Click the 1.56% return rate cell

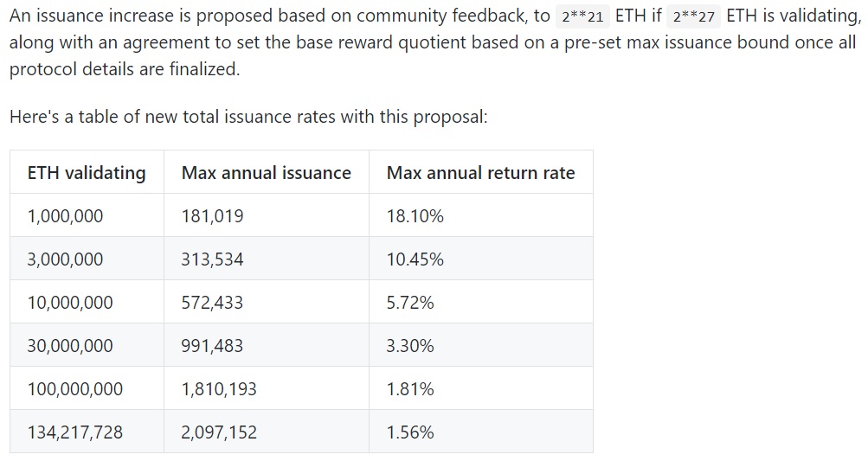tap(410, 432)
